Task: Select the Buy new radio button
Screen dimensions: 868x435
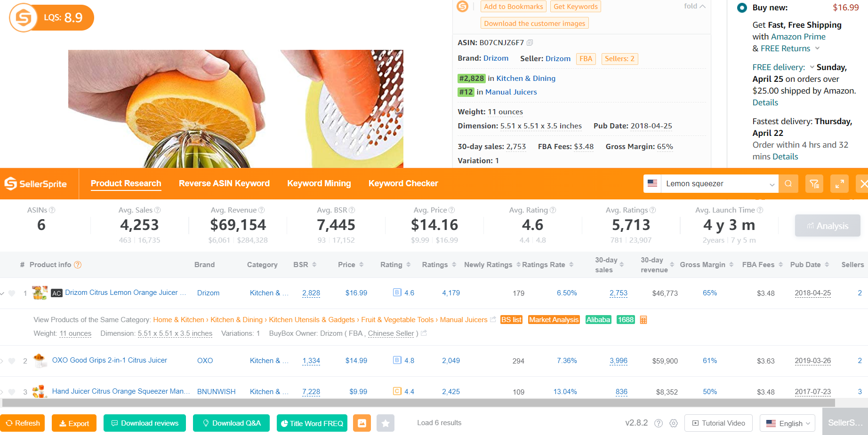Action: (742, 8)
